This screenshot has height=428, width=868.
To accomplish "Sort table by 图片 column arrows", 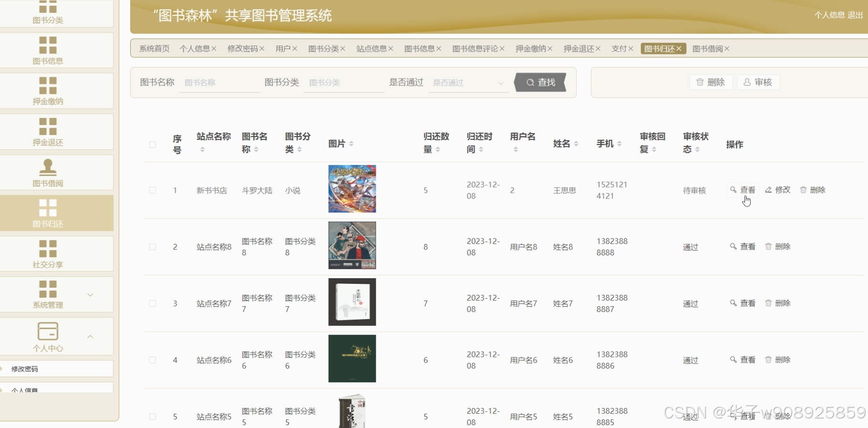I will click(351, 144).
